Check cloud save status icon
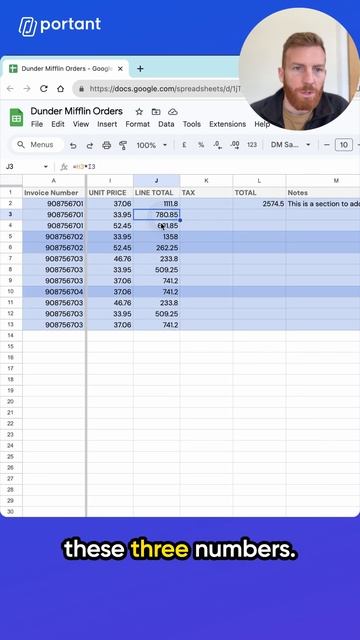 (173, 111)
